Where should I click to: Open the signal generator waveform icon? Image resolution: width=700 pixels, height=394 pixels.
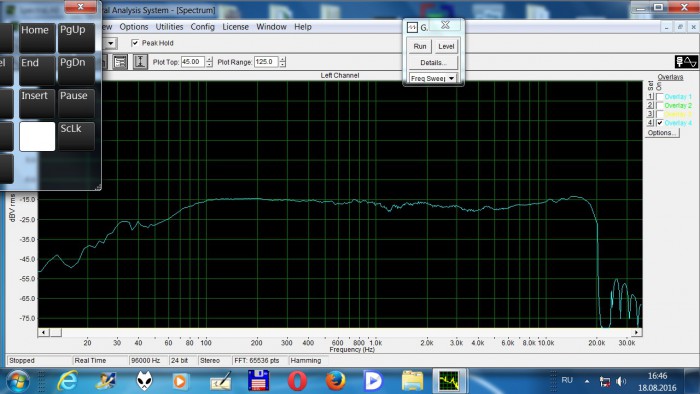[x=686, y=62]
